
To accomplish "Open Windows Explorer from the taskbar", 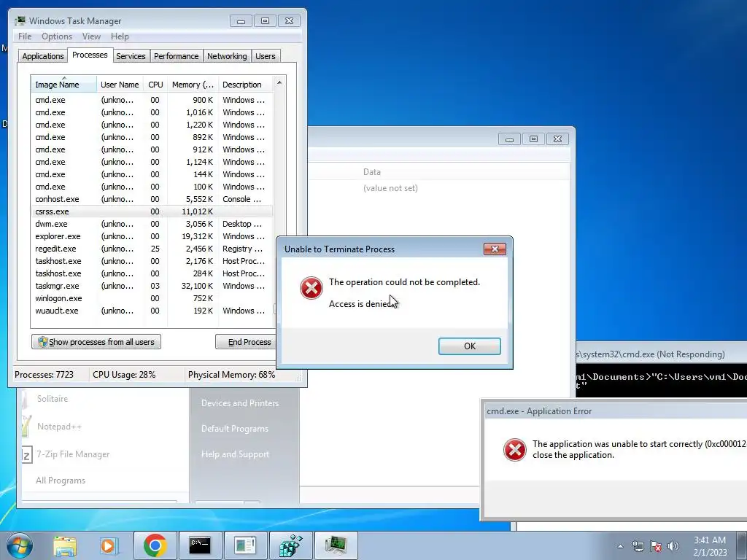I will [65, 545].
